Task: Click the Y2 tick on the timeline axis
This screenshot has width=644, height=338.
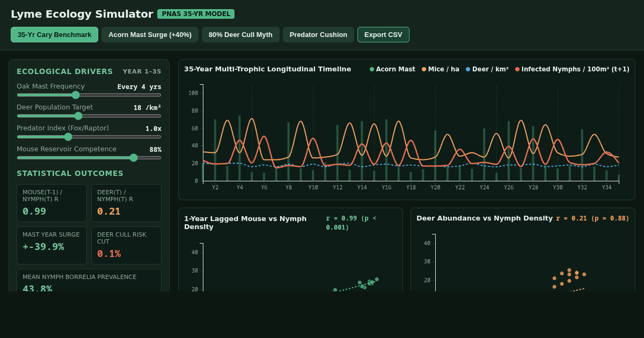Action: (x=215, y=187)
